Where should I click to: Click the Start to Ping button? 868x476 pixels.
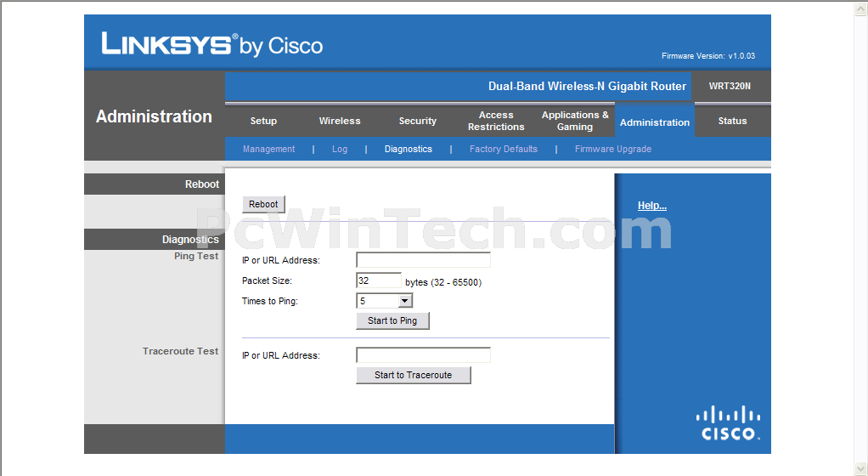pos(392,320)
